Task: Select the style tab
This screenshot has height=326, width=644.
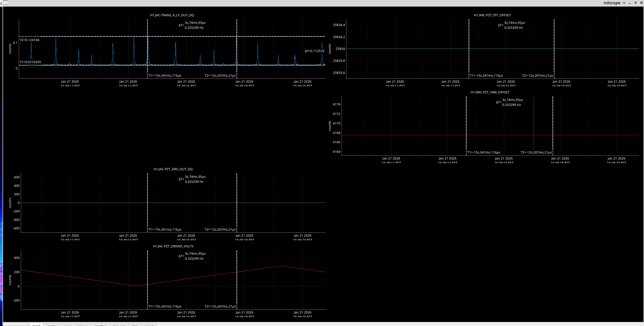Action: pos(135,325)
